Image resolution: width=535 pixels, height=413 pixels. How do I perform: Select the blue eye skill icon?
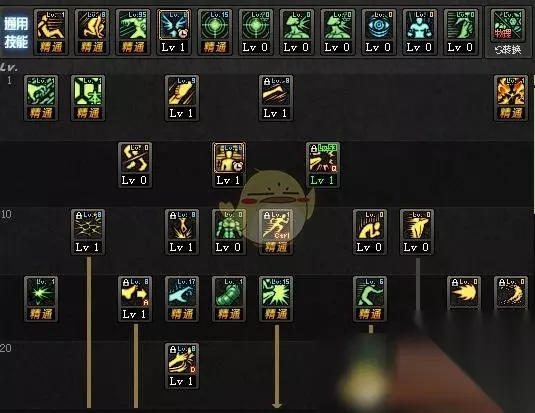pyautogui.click(x=378, y=32)
